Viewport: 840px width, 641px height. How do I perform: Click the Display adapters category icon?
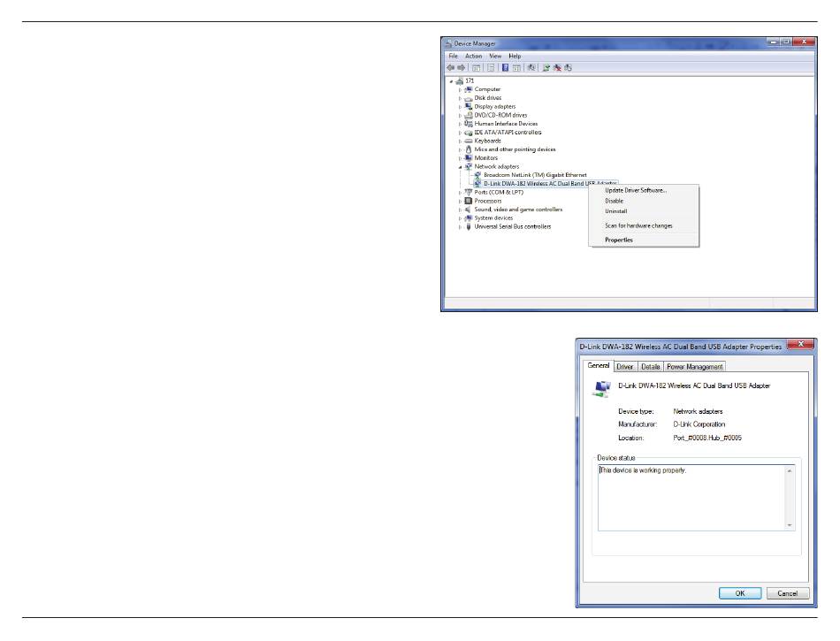[469, 107]
